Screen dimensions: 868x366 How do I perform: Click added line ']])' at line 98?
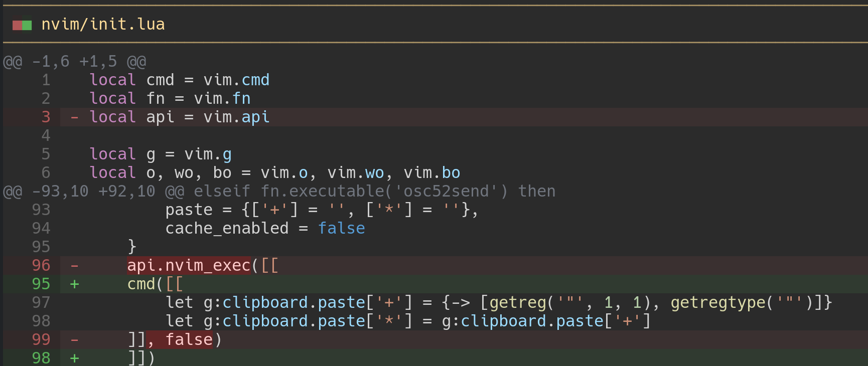(x=141, y=358)
